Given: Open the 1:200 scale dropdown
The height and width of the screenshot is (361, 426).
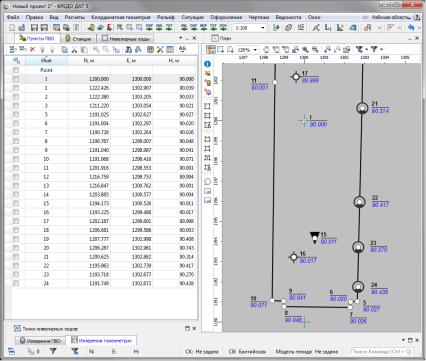Looking at the screenshot, I should pyautogui.click(x=263, y=28).
